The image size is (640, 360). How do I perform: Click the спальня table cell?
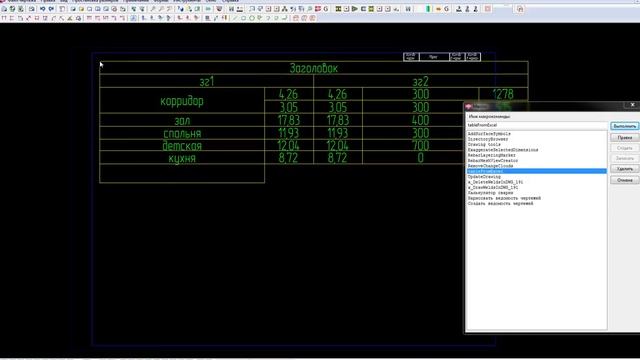tap(182, 133)
